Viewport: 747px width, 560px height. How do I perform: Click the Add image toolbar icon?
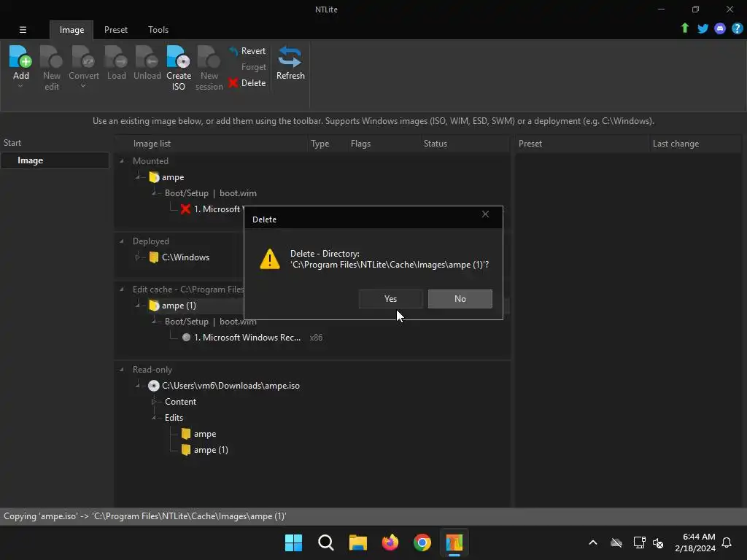(20, 57)
